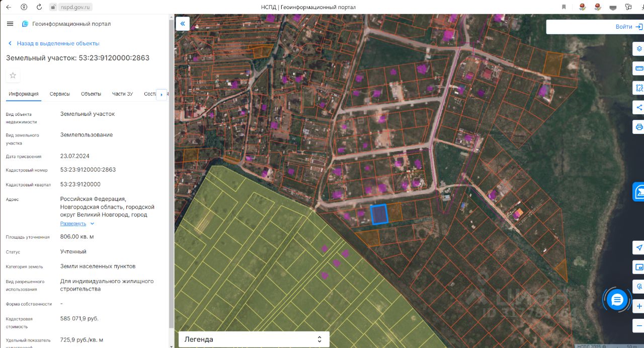Viewport: 644px width, 348px height.
Task: Share the map view
Action: click(x=639, y=107)
